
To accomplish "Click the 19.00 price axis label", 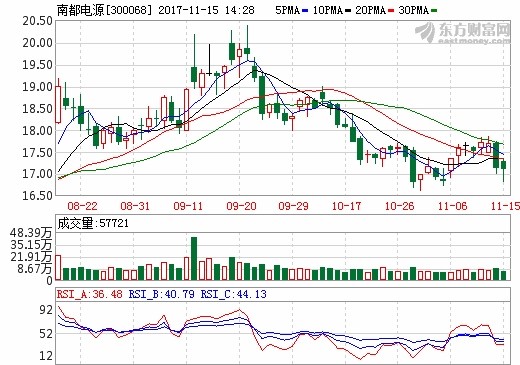I will click(38, 87).
